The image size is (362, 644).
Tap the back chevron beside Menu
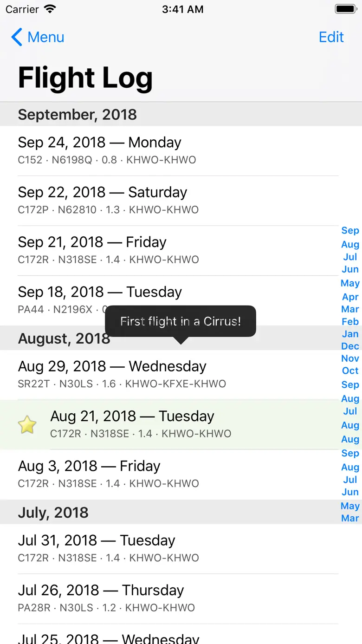tap(17, 37)
